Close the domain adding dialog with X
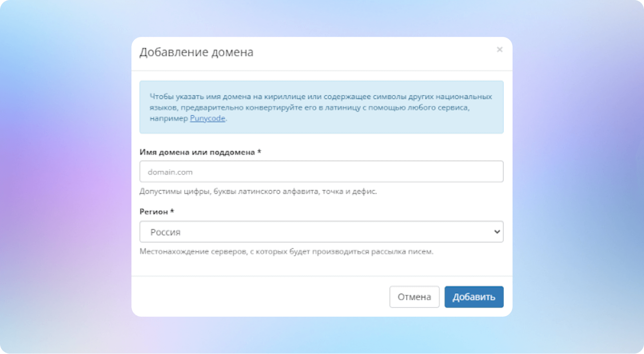644x354 pixels. point(499,50)
